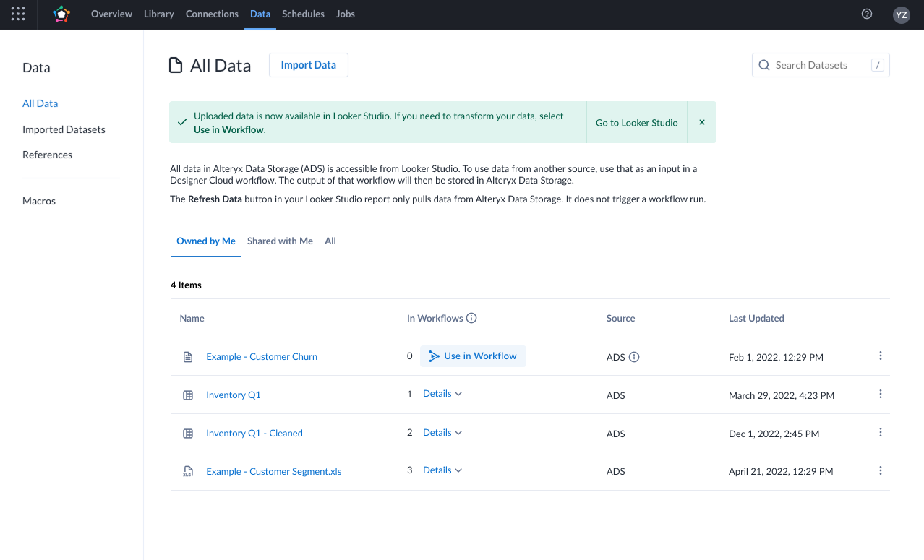Image resolution: width=924 pixels, height=560 pixels.
Task: Expand Details for Inventory Q1 - Cleaned
Action: (442, 432)
